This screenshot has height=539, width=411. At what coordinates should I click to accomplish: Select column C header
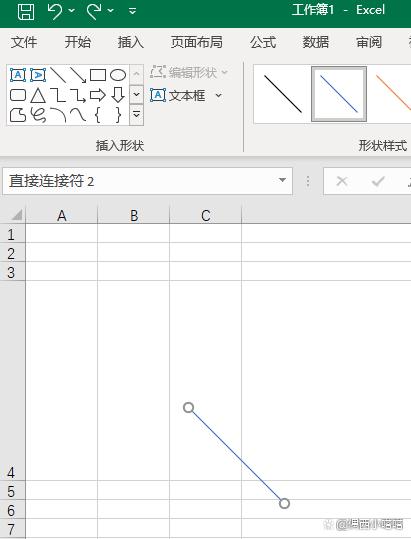[206, 216]
